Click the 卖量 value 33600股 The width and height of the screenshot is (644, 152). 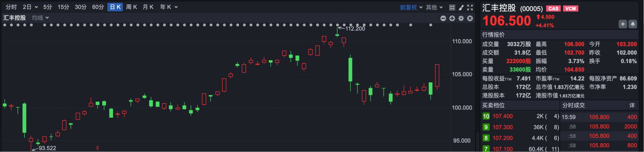pos(520,70)
